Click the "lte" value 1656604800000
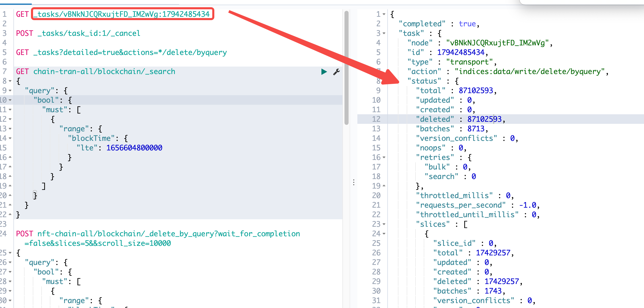 point(134,148)
